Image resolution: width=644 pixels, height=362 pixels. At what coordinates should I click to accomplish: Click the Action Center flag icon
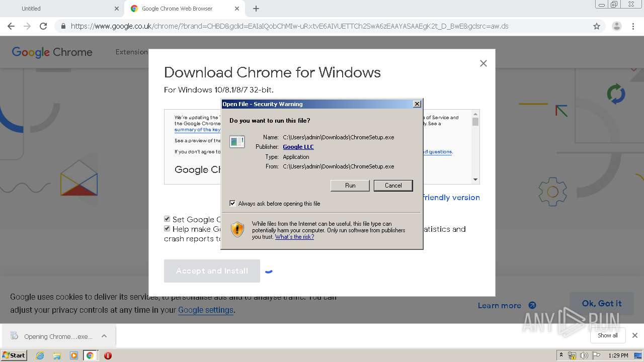pos(595,355)
